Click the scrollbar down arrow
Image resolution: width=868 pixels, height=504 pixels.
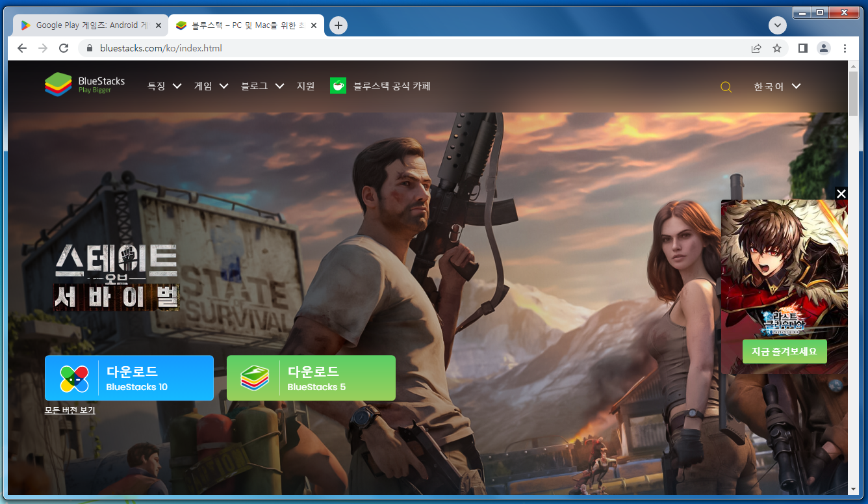853,488
